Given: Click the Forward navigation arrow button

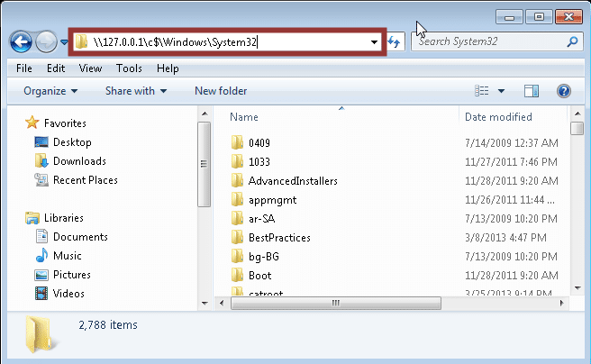Looking at the screenshot, I should coord(46,42).
